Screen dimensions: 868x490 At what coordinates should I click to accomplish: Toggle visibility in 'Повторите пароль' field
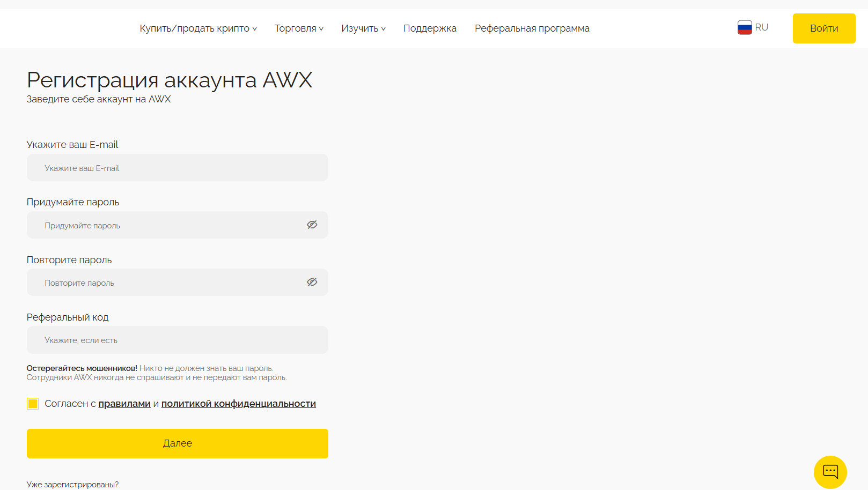(x=312, y=282)
